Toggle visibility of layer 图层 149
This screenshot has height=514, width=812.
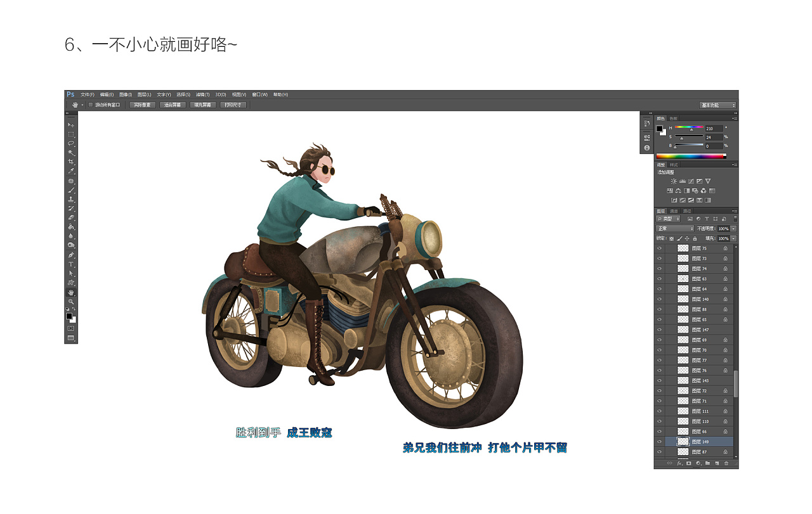click(x=659, y=442)
